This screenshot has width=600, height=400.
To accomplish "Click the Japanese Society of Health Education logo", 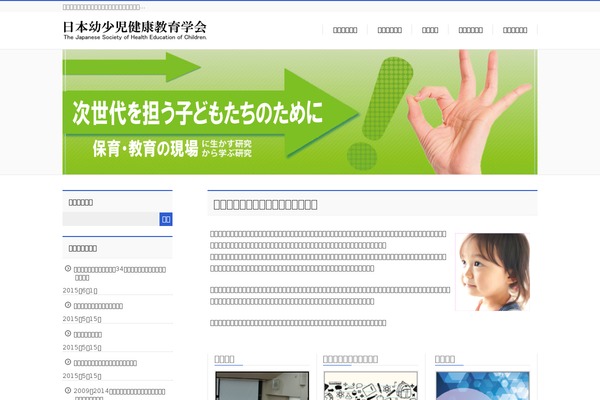I will click(135, 30).
